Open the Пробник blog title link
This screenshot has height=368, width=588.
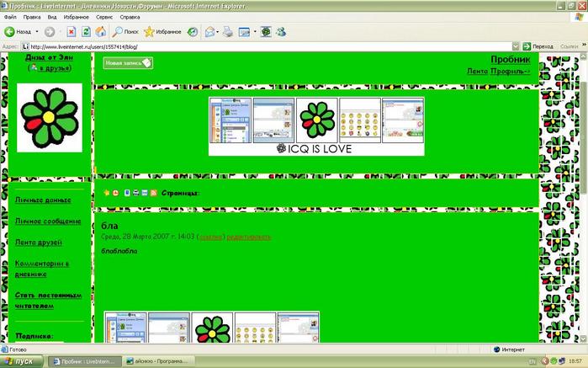click(511, 59)
